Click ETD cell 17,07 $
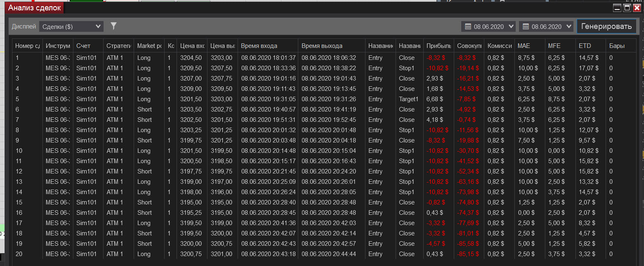This screenshot has width=644, height=266. tap(590, 68)
